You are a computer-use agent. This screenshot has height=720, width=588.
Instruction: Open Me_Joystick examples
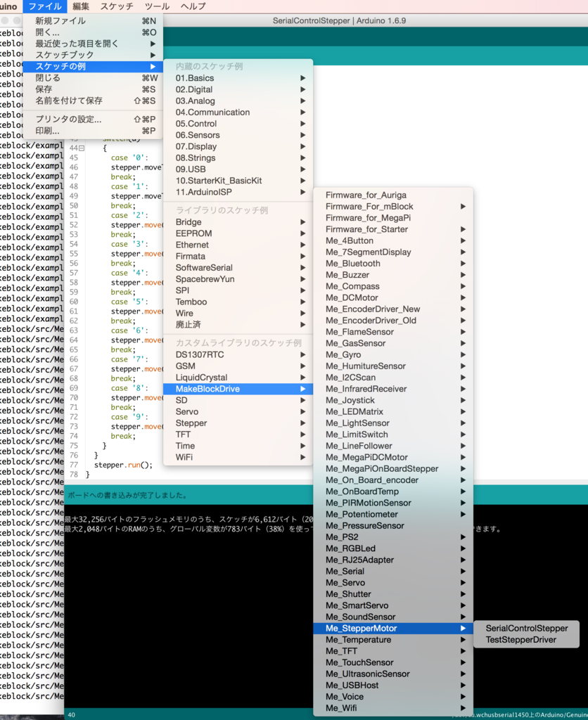coord(393,400)
